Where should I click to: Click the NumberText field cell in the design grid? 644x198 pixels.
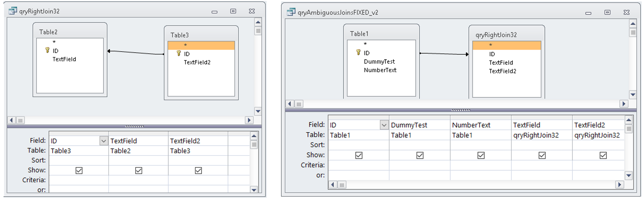481,125
